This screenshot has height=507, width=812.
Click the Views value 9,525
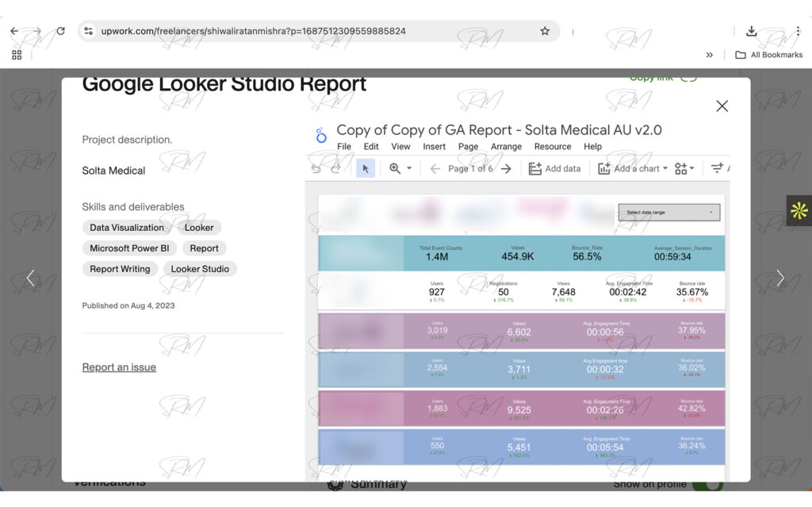point(519,410)
